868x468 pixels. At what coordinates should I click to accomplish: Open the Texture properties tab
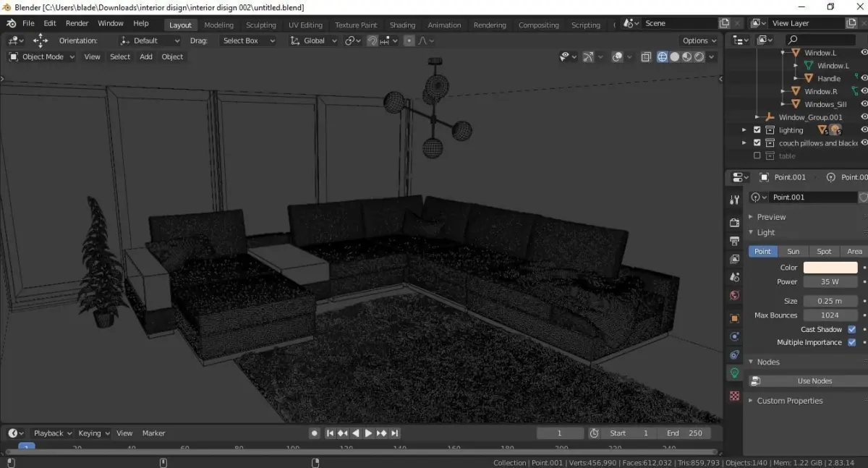click(x=734, y=396)
